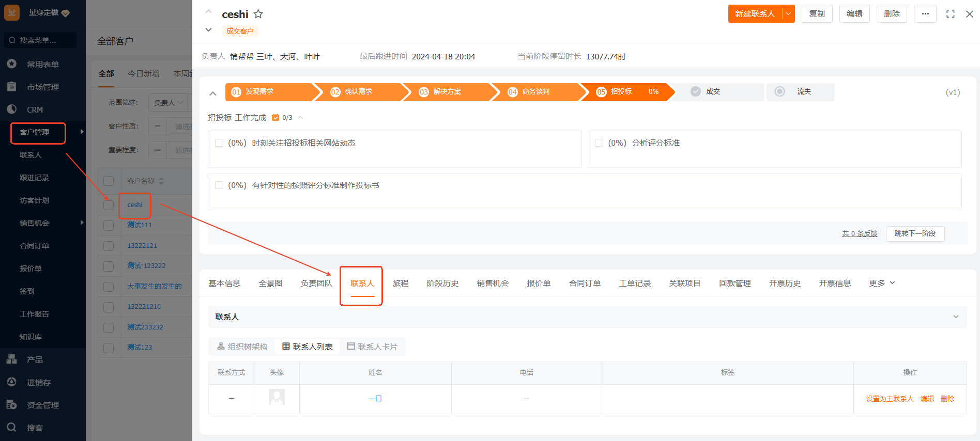Open the three-dots more actions button

click(x=925, y=14)
